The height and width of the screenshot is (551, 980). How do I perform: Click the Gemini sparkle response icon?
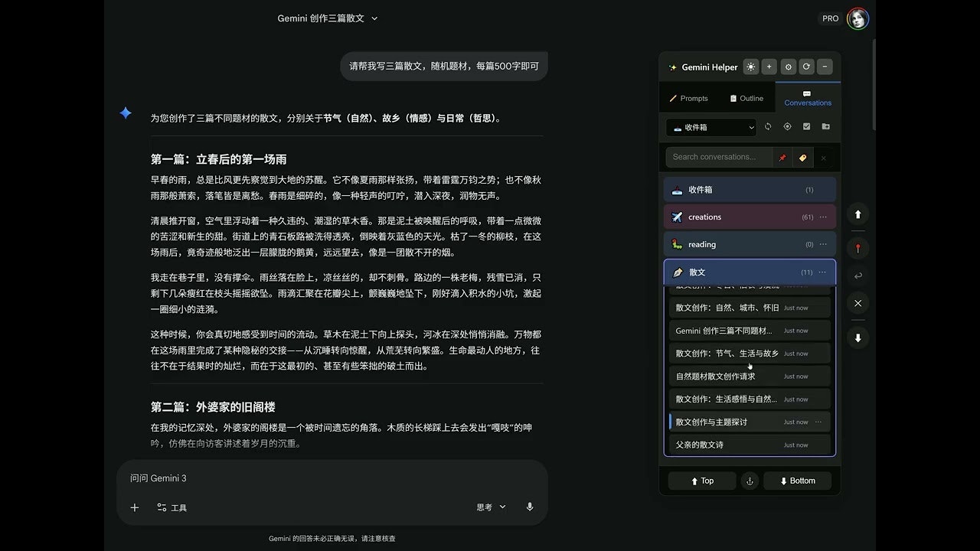tap(126, 113)
